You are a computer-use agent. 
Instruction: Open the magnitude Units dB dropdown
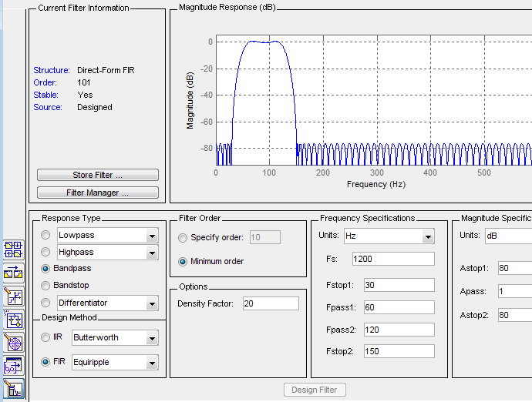coord(509,236)
